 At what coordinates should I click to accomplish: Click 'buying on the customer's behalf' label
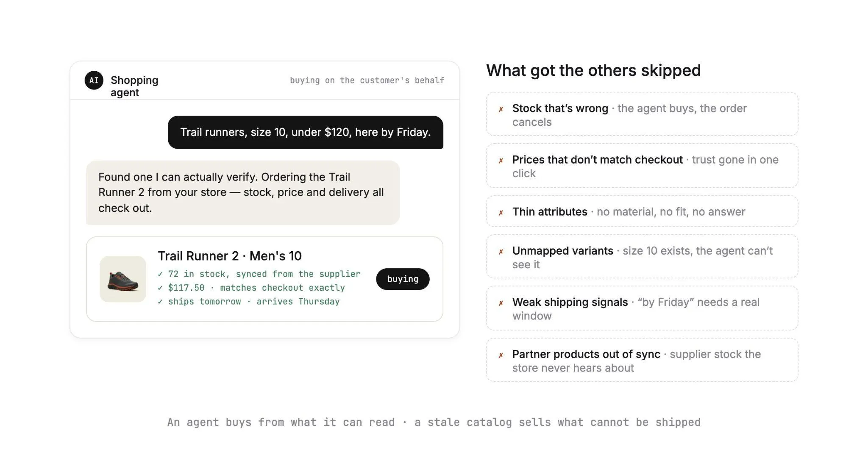[x=367, y=80]
